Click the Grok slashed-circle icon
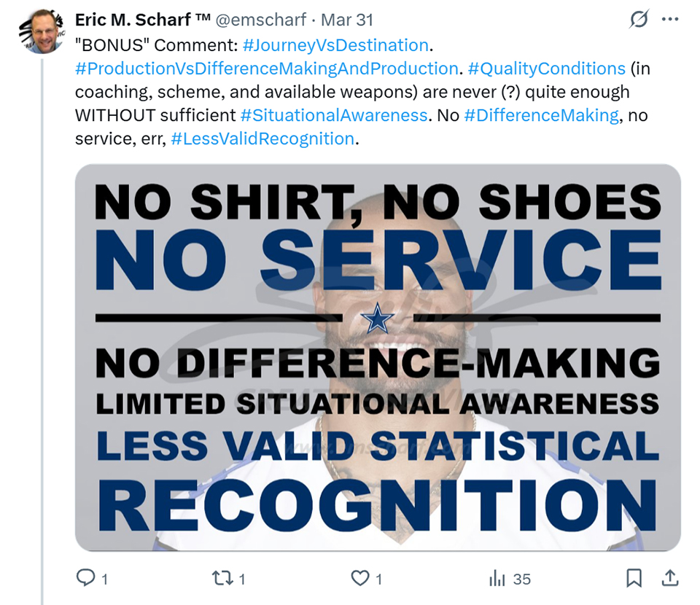Viewport: 700px width, 605px height. tap(639, 20)
